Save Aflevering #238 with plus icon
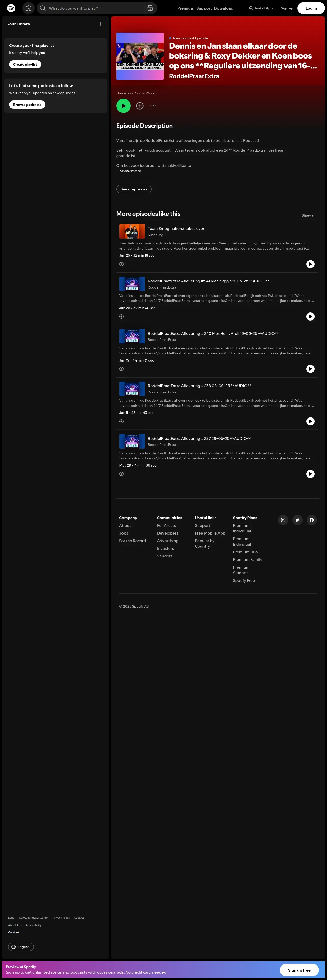Image resolution: width=327 pixels, height=980 pixels. [x=121, y=421]
